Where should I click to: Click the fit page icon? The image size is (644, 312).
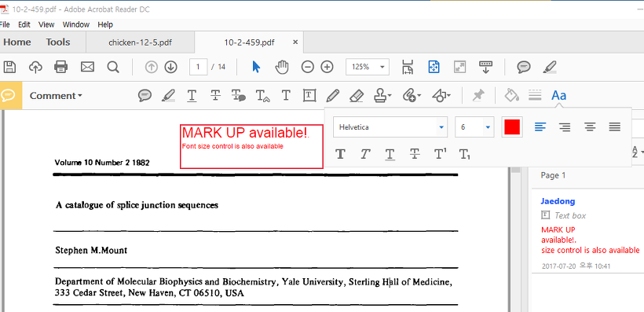coord(434,67)
